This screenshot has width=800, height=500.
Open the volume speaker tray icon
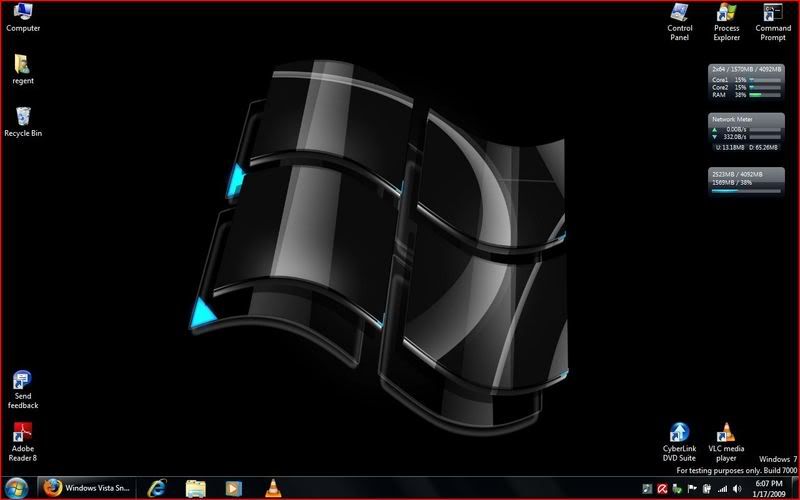click(737, 489)
